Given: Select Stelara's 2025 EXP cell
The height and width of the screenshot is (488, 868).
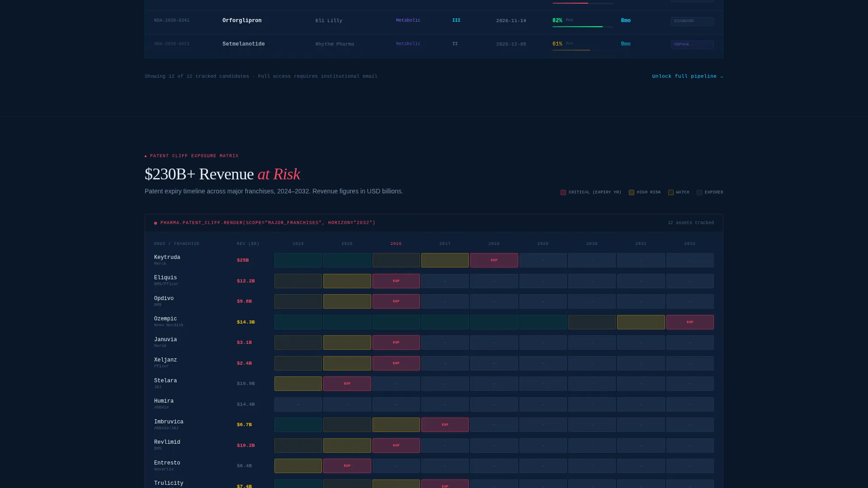Looking at the screenshot, I should [347, 384].
